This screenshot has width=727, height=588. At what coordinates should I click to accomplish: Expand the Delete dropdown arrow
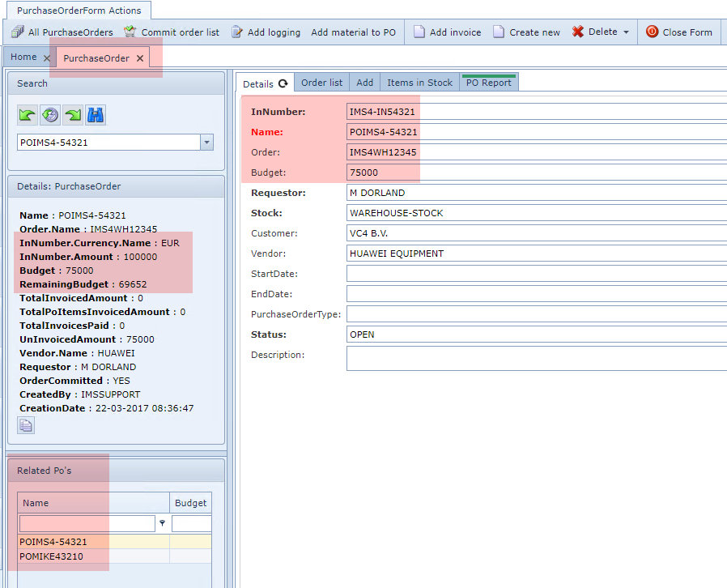[x=626, y=32]
